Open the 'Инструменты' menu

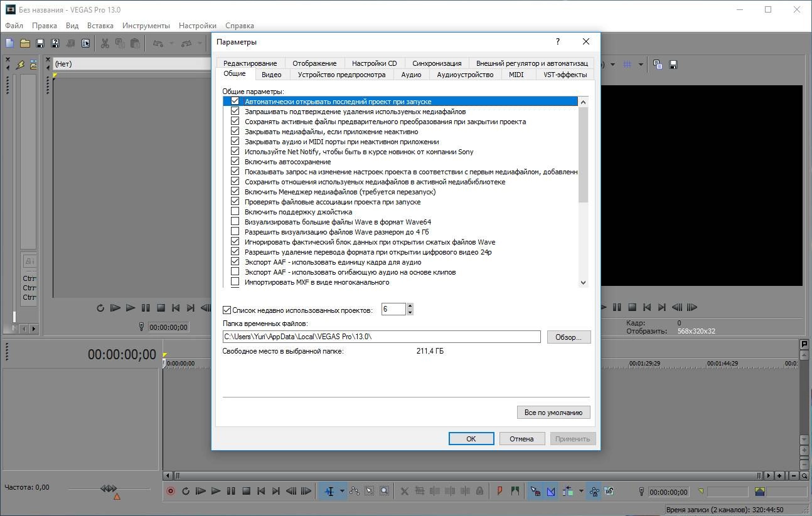tap(146, 26)
